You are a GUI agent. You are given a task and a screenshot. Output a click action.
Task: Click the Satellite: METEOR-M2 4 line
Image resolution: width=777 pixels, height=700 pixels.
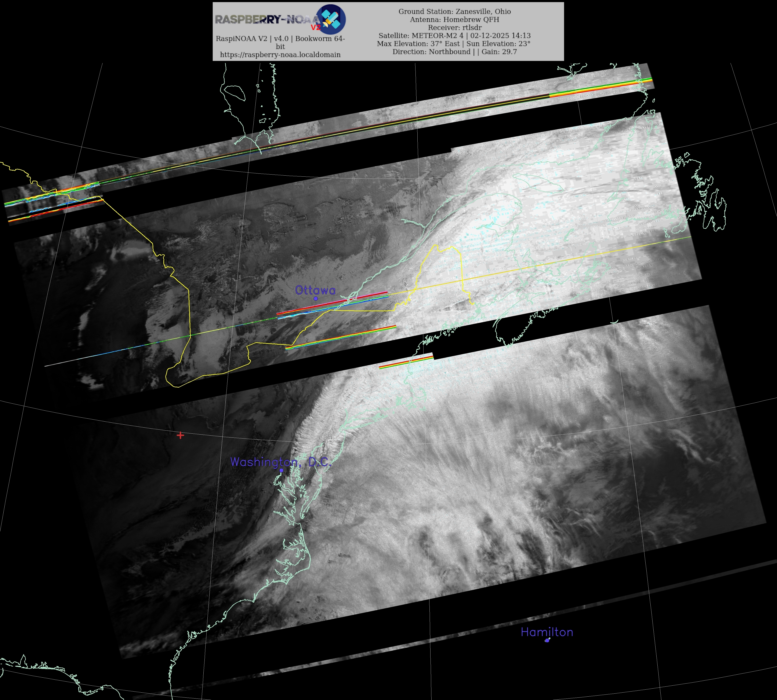pyautogui.click(x=454, y=36)
